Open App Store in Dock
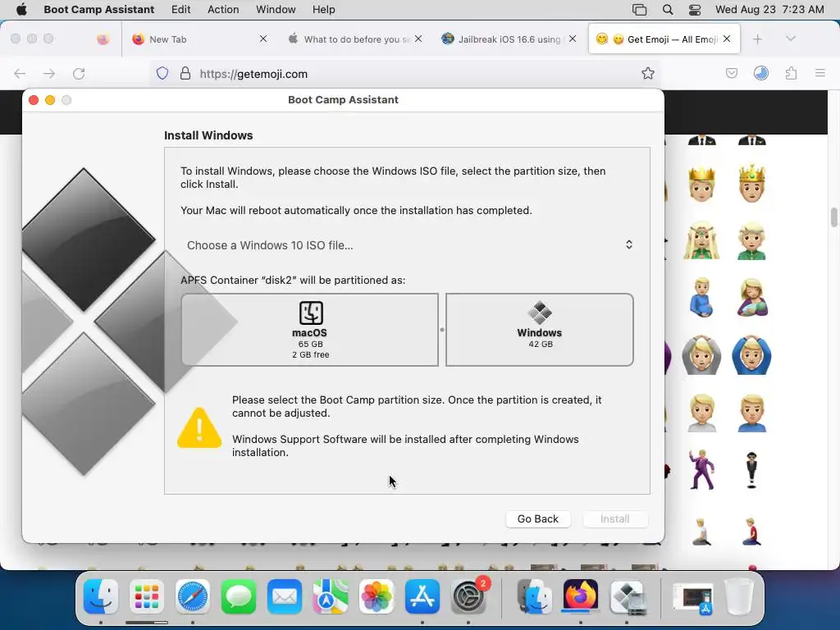 point(422,596)
